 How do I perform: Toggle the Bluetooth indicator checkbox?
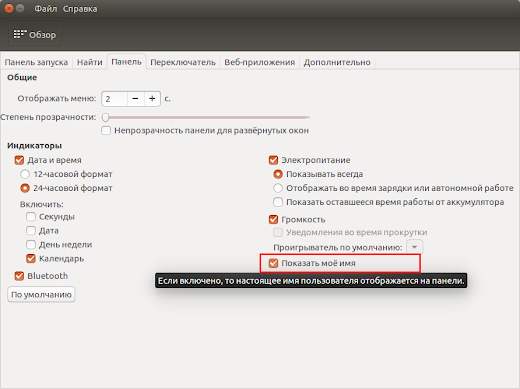(19, 276)
